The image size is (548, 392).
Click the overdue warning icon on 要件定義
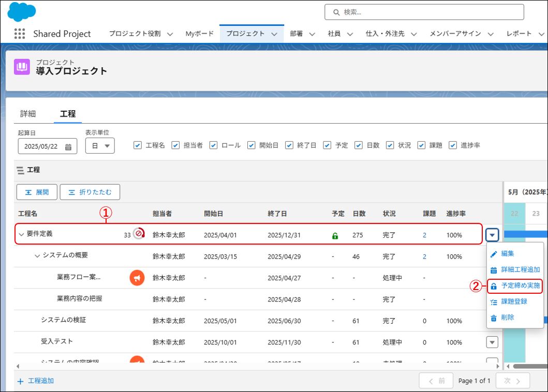click(139, 233)
